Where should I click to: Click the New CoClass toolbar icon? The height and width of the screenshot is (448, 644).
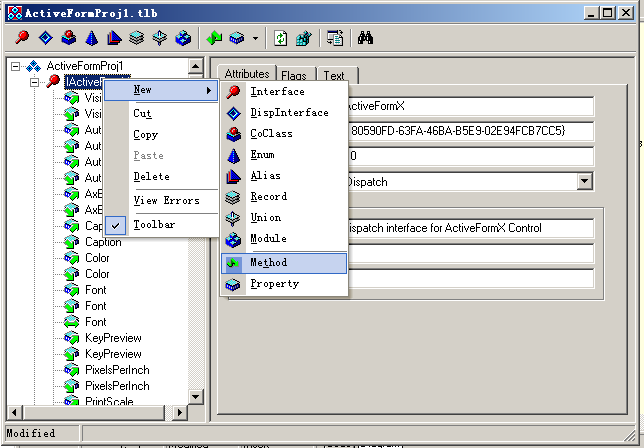click(68, 39)
